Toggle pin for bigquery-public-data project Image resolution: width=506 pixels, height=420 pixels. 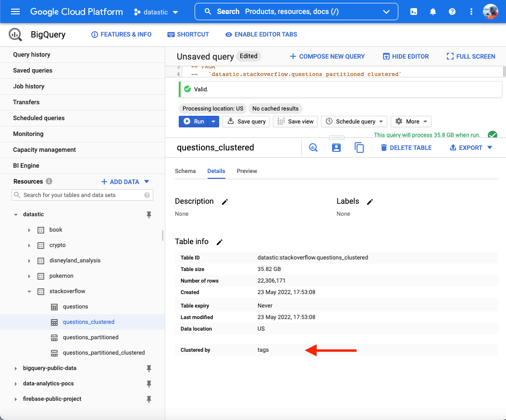[149, 369]
